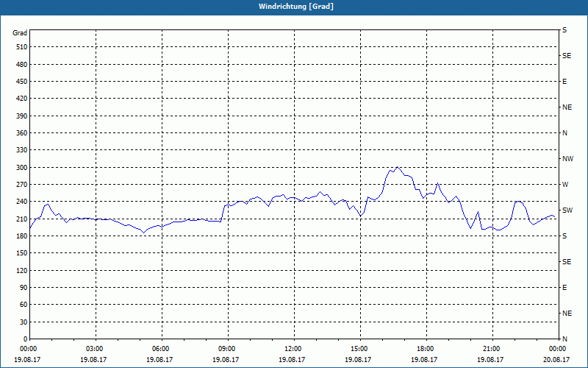The width and height of the screenshot is (588, 368).
Task: Click the N compass label level with 360
Action: tap(564, 133)
